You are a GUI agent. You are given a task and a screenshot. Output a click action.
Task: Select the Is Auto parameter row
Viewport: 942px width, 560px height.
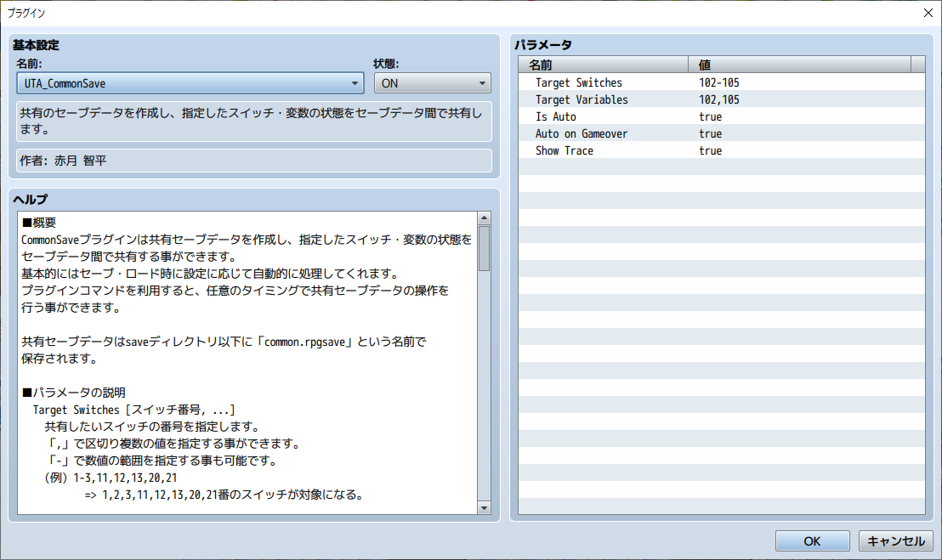[722, 116]
